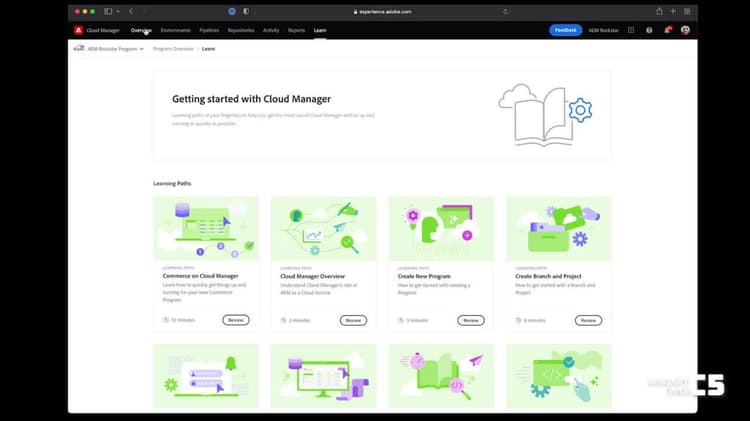Screen dimensions: 750x421
Task: Open the AEM Rockstar organization selector
Action: click(603, 30)
